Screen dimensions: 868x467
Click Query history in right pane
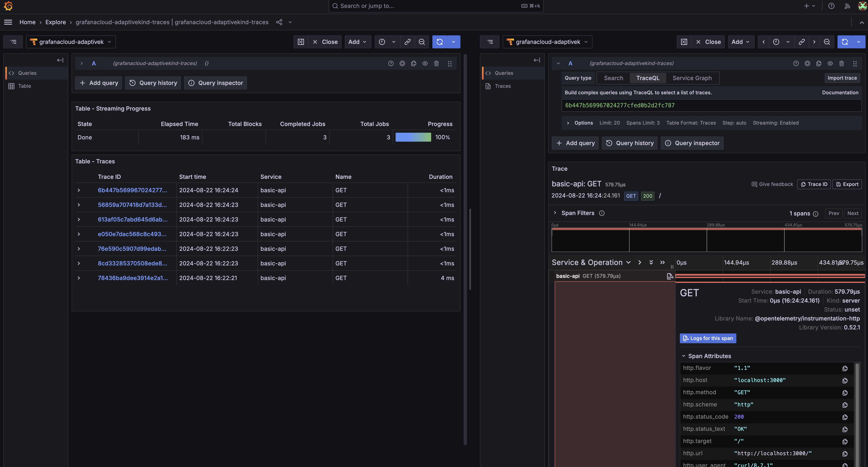(x=629, y=143)
